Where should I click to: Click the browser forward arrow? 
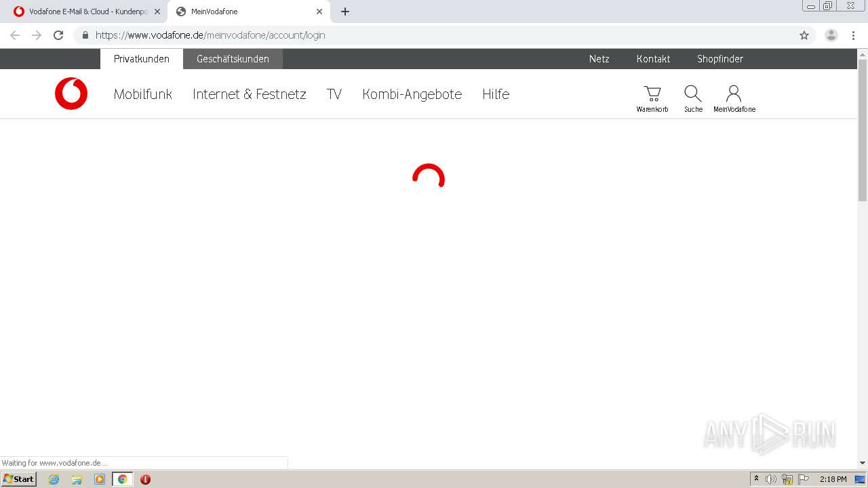pos(37,35)
